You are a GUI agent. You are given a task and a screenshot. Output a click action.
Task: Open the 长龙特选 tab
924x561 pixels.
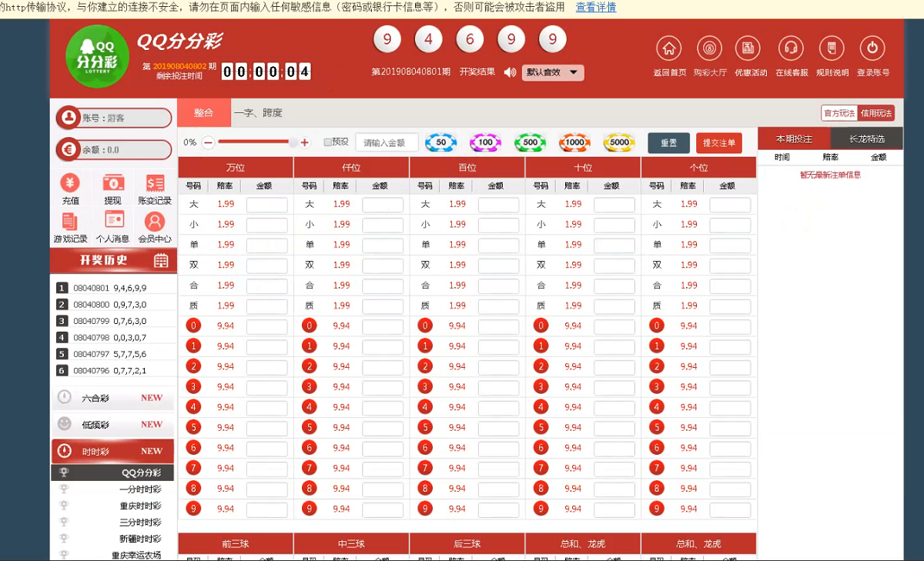tap(866, 139)
